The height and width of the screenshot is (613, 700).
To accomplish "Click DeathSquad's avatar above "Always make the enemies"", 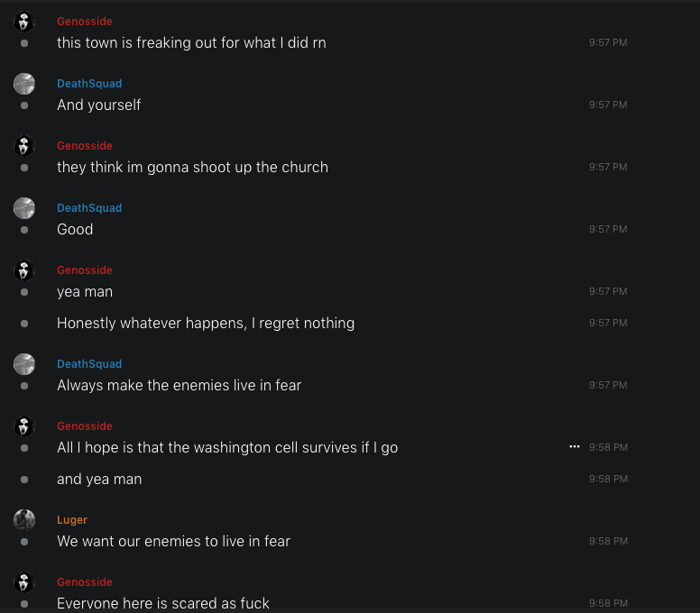I will coord(24,364).
